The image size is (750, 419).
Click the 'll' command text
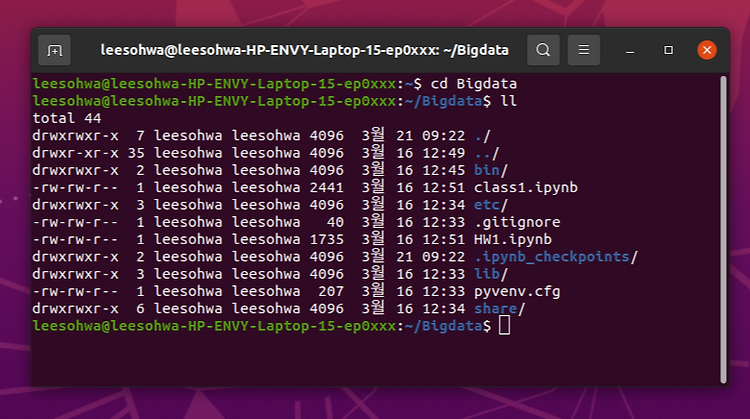click(508, 101)
